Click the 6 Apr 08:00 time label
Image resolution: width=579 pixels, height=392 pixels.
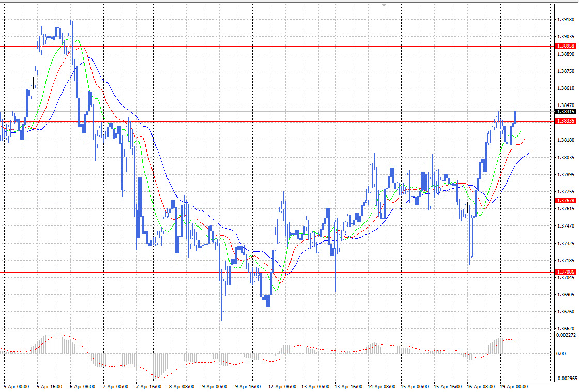tap(82, 387)
